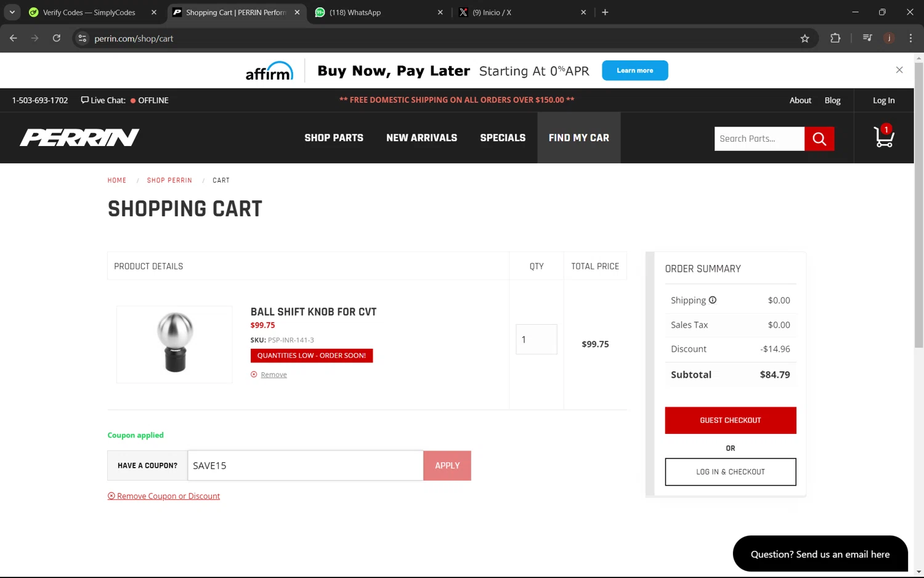The image size is (924, 578).
Task: Click the Discount -$14.96 value
Action: (775, 349)
